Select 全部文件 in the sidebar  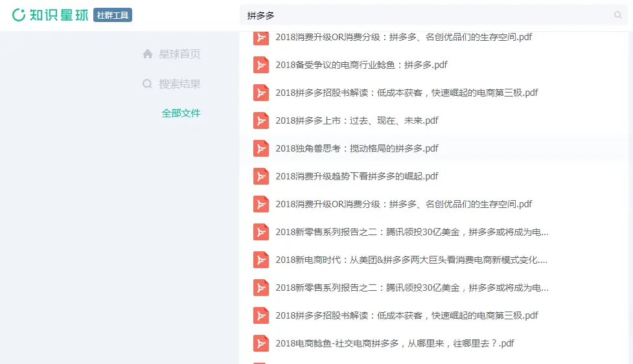pos(181,113)
